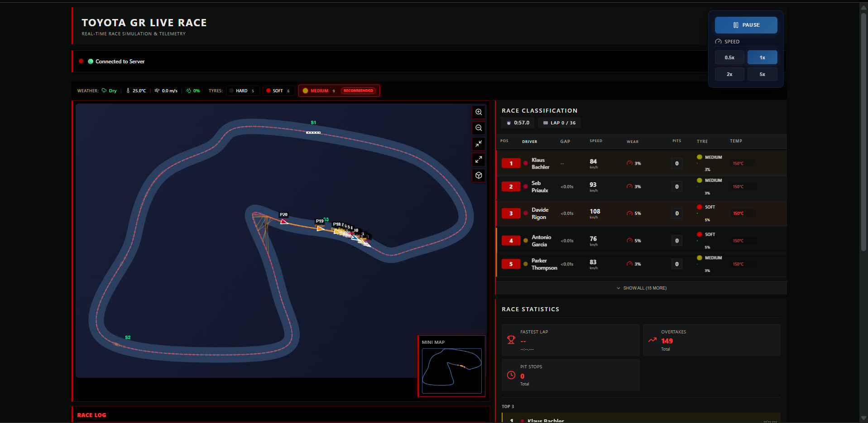Select the MEDIUM recommended tyre chip

(x=339, y=91)
